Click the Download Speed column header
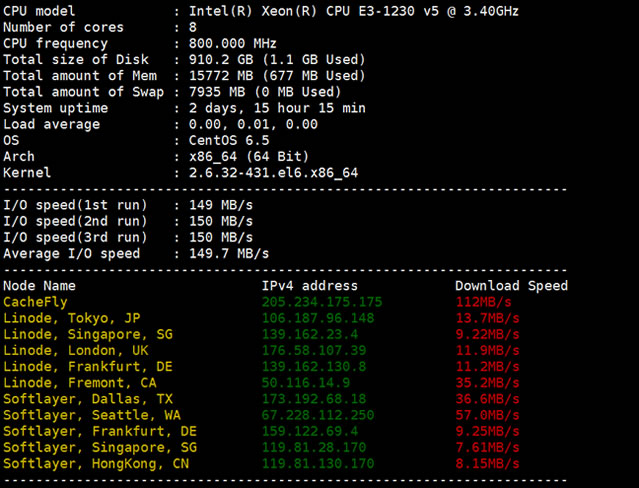This screenshot has height=488, width=639. click(511, 286)
